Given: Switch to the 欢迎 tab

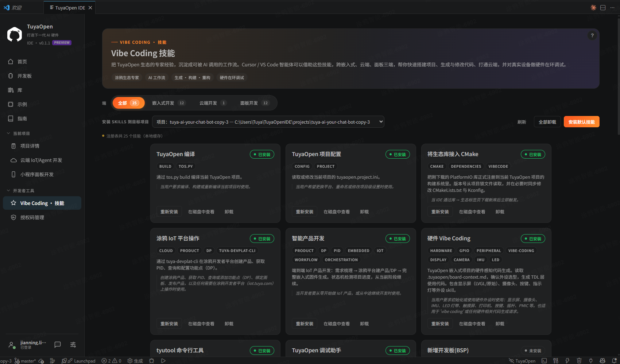Looking at the screenshot, I should point(13,8).
